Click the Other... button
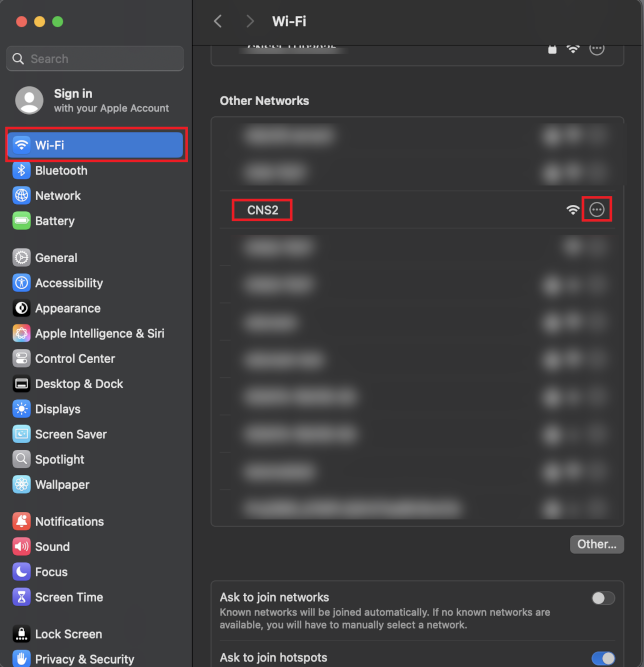 tap(597, 544)
